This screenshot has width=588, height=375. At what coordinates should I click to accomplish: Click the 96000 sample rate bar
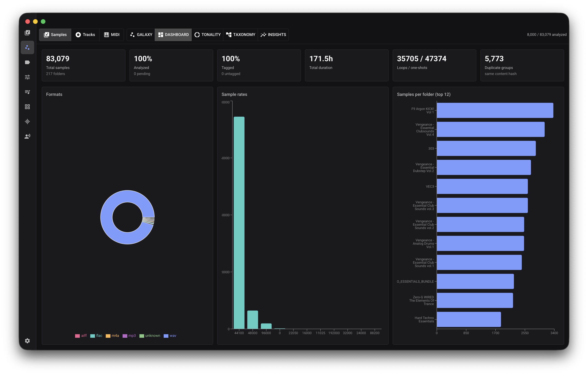266,326
